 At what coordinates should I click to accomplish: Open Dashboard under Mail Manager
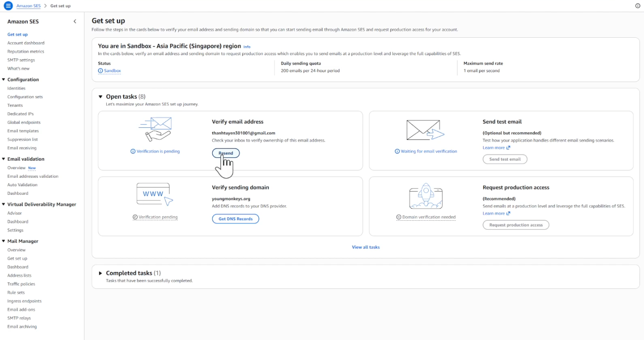tap(18, 267)
